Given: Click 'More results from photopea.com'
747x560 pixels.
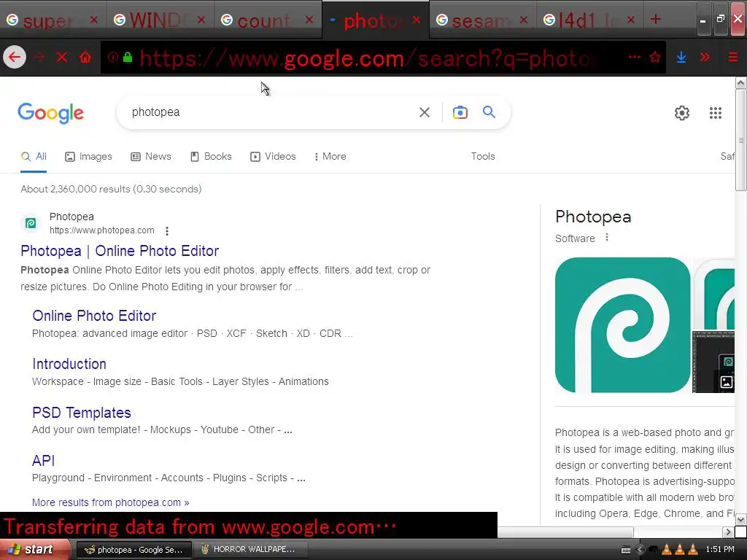Looking at the screenshot, I should (111, 502).
